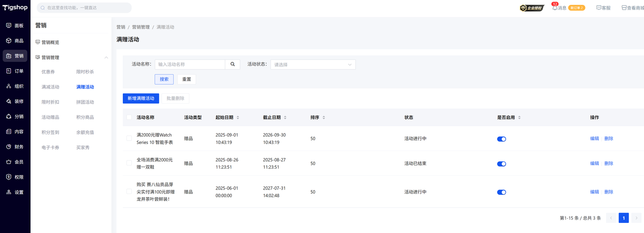
Task: Click the 活动名称 input field
Action: point(190,64)
